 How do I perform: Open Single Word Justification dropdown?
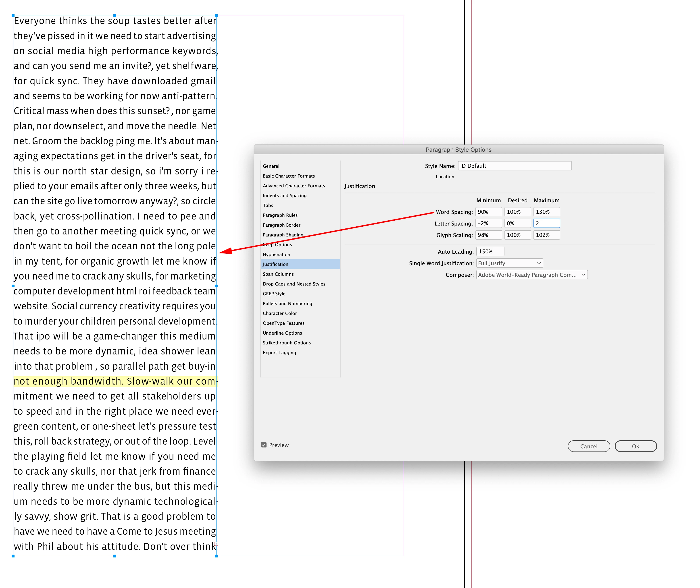(x=509, y=263)
